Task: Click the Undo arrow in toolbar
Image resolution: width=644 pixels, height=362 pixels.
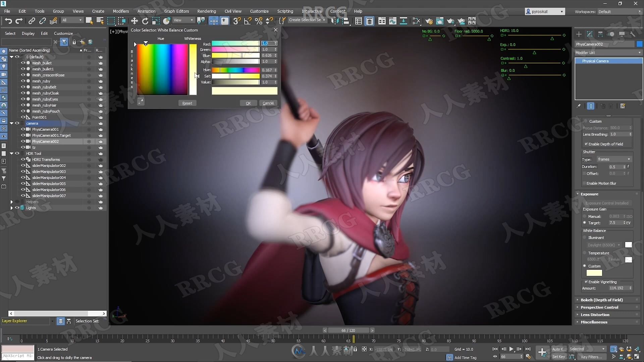Action: (8, 21)
